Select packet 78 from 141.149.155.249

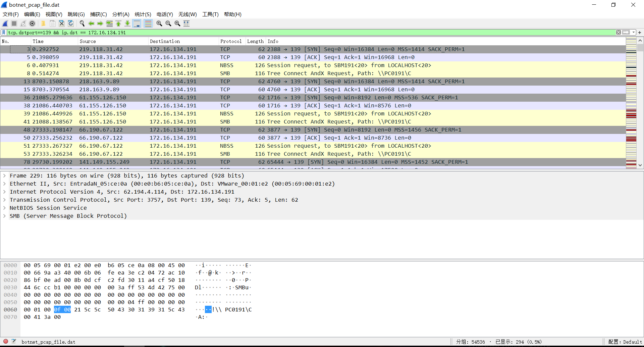[313, 162]
